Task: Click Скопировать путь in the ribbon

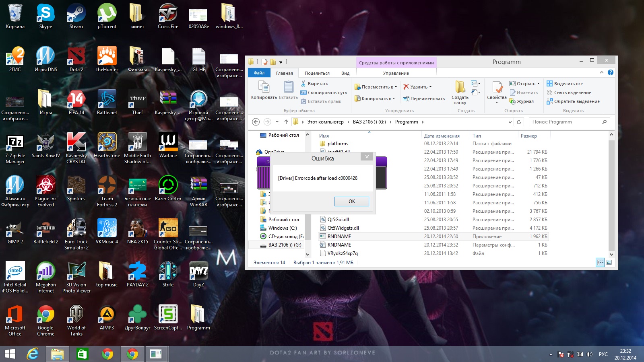Action: point(324,93)
